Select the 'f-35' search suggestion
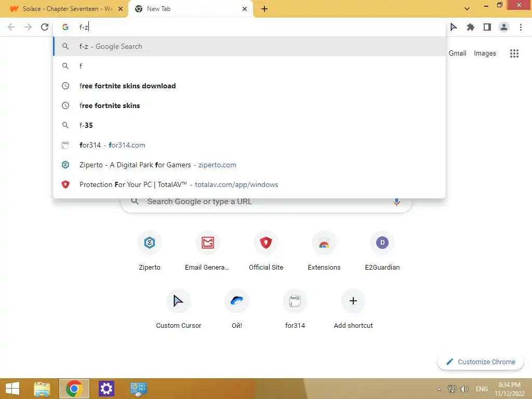532x399 pixels. point(249,125)
